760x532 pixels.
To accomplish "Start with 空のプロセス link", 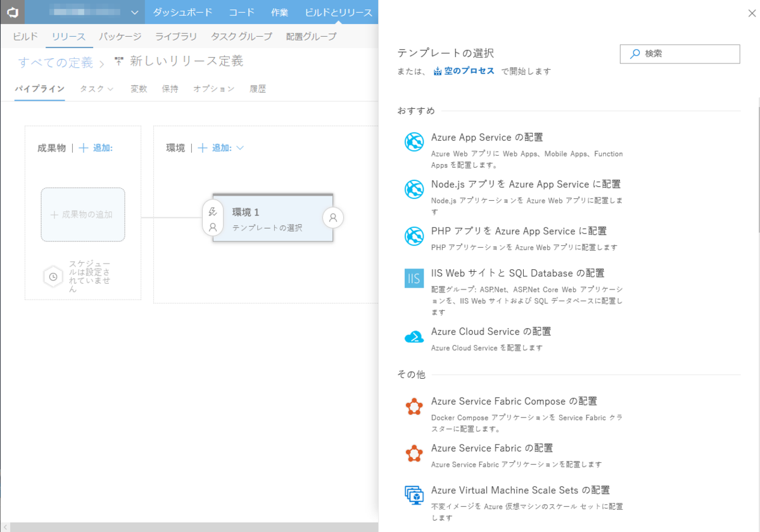I will (469, 71).
